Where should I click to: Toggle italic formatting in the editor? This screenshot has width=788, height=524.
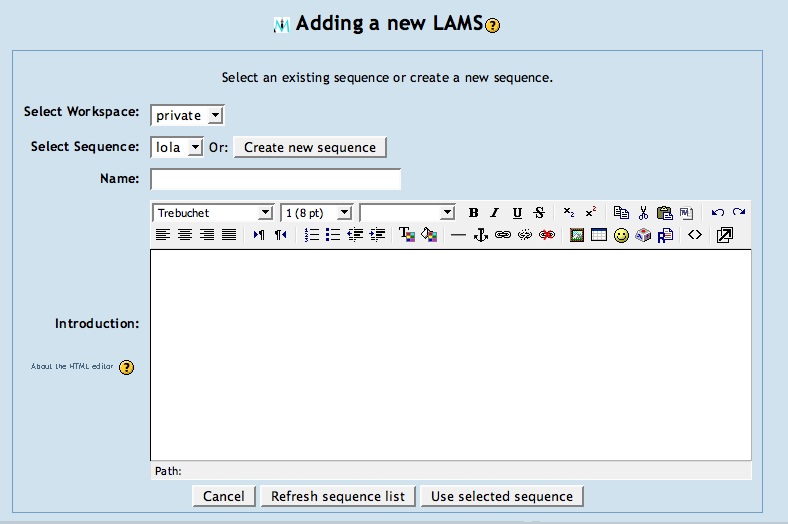click(495, 213)
